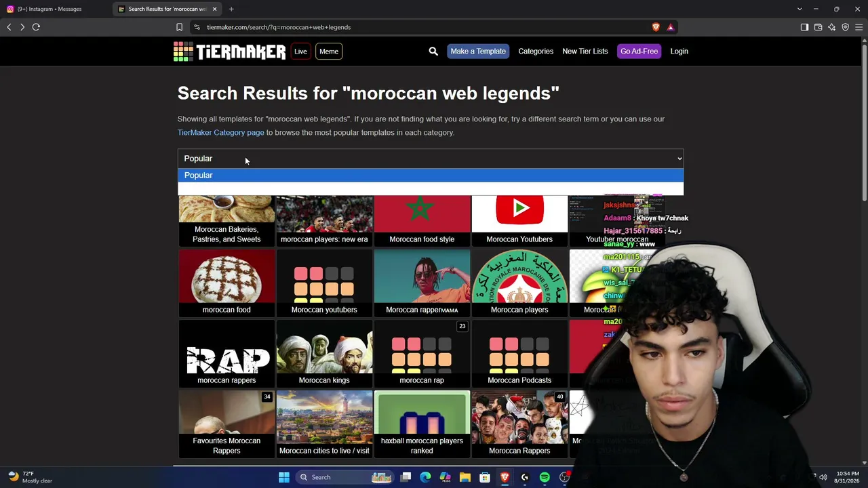Open Logitech G HUB from taskbar

[524, 477]
